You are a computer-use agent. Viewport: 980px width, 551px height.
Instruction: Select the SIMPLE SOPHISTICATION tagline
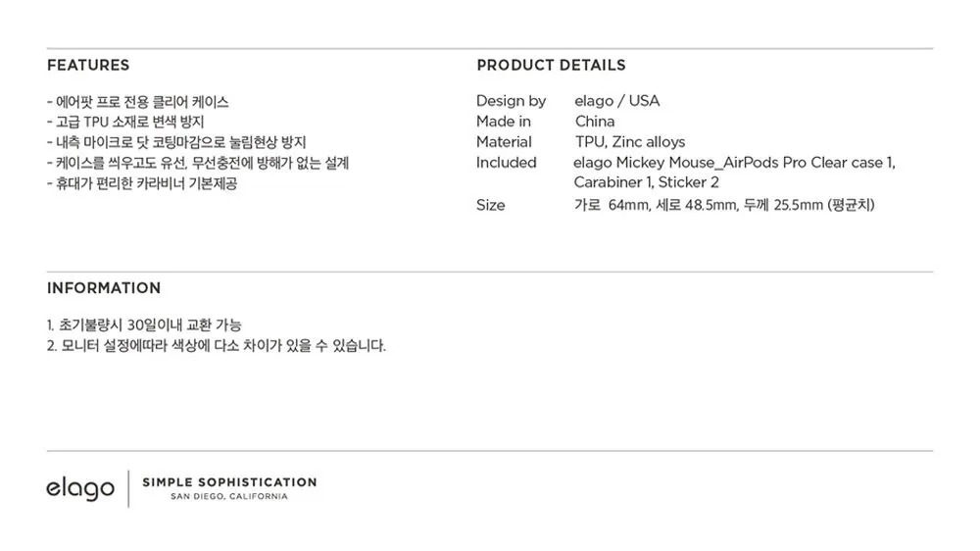[x=229, y=482]
